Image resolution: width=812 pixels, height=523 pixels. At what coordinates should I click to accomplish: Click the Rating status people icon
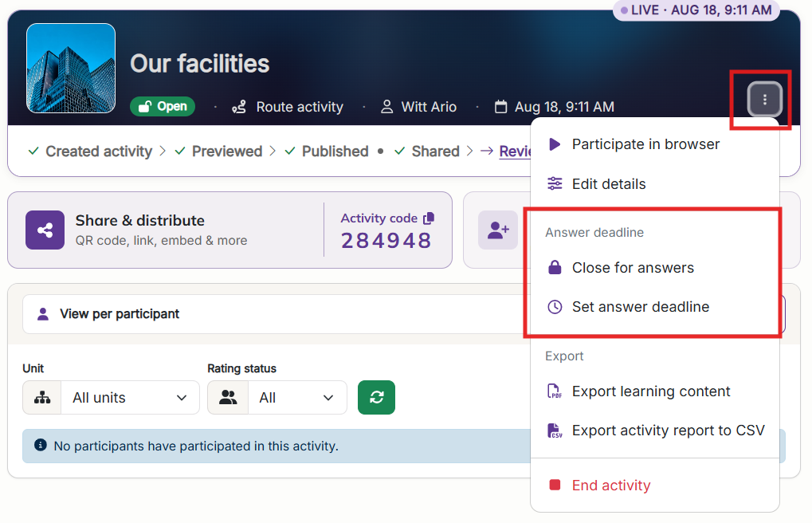point(228,398)
